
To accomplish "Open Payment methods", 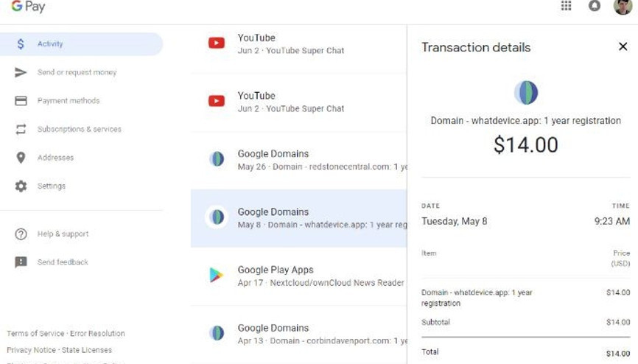I will (69, 100).
